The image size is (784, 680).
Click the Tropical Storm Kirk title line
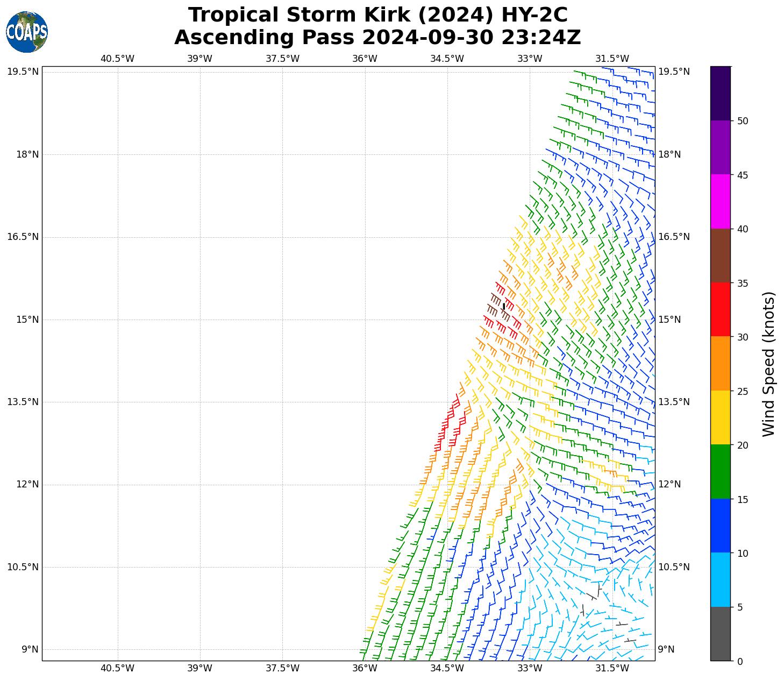click(377, 15)
